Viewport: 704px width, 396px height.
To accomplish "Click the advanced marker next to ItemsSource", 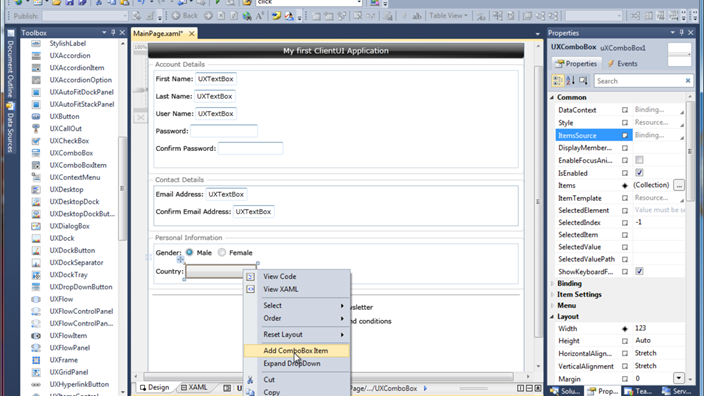I will (625, 135).
